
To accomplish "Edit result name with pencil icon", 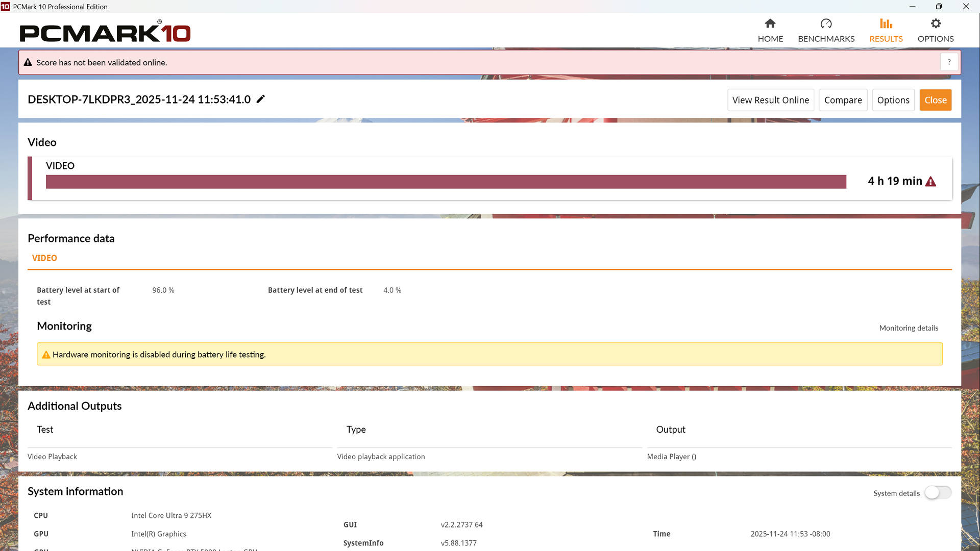I will (261, 99).
